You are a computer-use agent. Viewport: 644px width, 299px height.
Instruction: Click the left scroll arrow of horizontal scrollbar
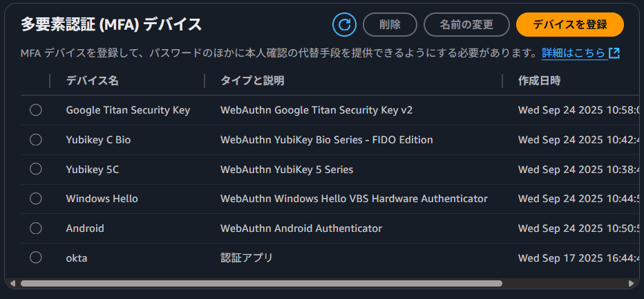click(10, 283)
